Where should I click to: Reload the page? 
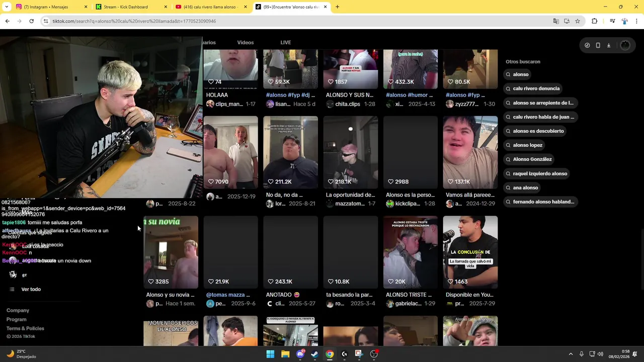click(x=31, y=21)
